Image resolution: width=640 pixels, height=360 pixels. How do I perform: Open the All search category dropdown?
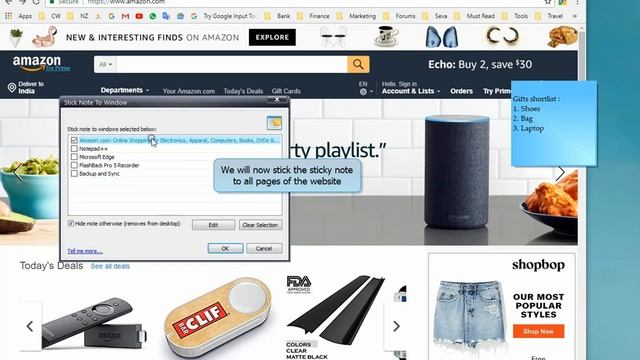tap(105, 64)
